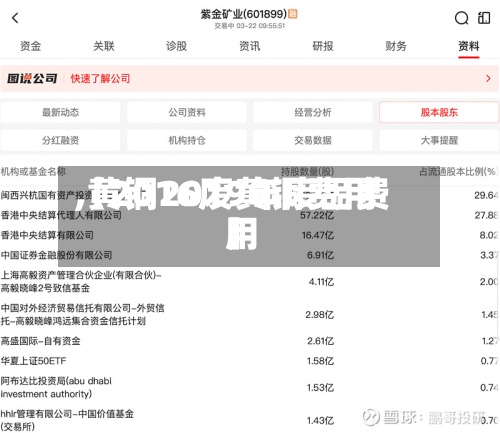
Task: Switch to the 资讯 tab
Action: 250,46
